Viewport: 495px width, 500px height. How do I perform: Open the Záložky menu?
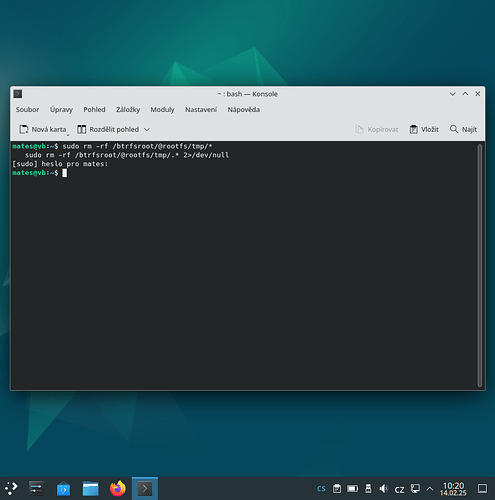[x=128, y=110]
